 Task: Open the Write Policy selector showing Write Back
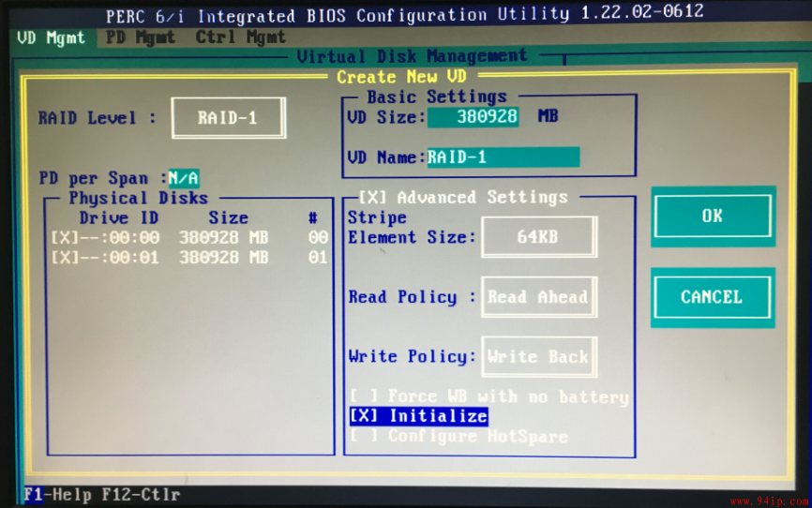pyautogui.click(x=538, y=357)
